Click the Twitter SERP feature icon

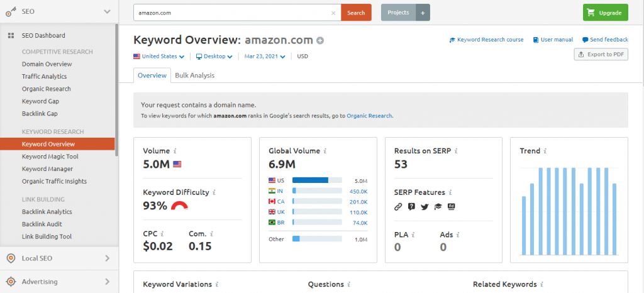[x=425, y=206]
